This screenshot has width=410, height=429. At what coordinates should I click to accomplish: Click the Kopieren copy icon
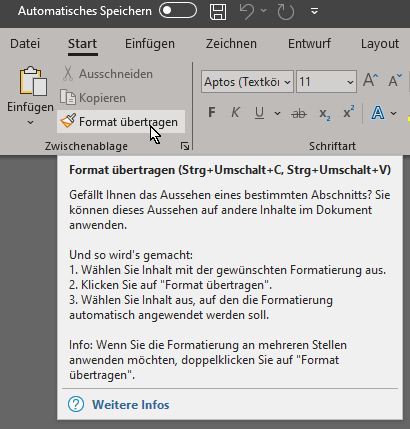[68, 97]
